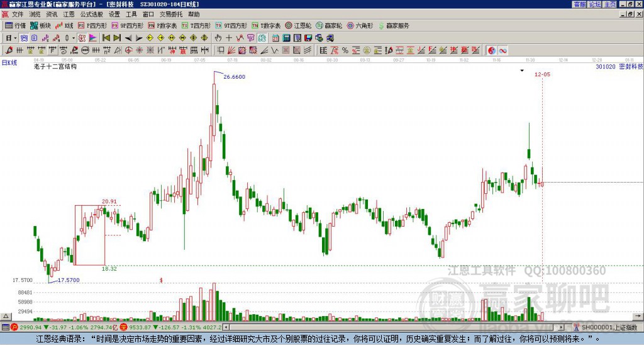This screenshot has height=345, width=644.
Task: Click the colored flag icon
Action: 93,38
